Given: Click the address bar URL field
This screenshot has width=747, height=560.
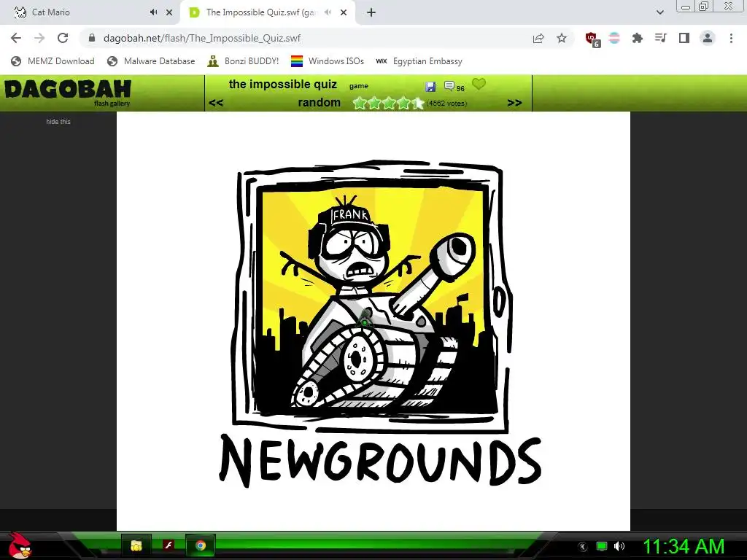Looking at the screenshot, I should (305, 38).
